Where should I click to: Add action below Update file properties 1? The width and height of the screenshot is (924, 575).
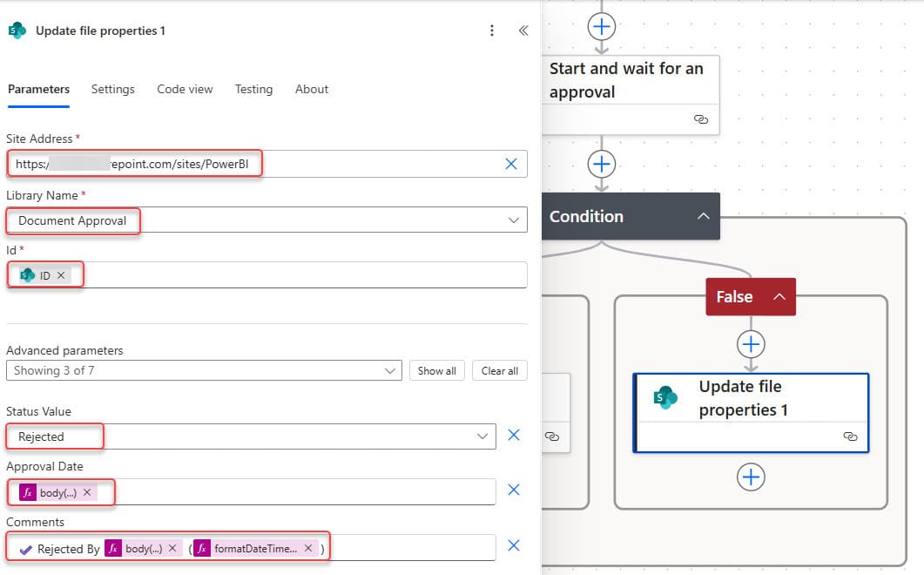(751, 477)
